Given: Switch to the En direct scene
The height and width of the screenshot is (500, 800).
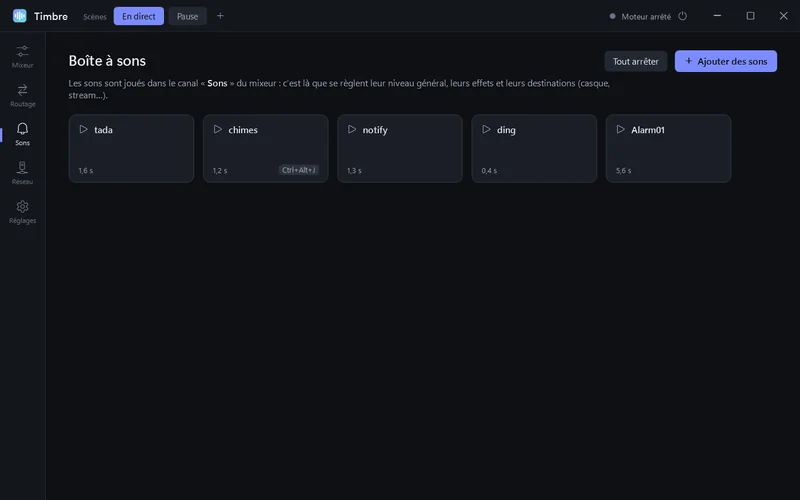Looking at the screenshot, I should tap(139, 16).
